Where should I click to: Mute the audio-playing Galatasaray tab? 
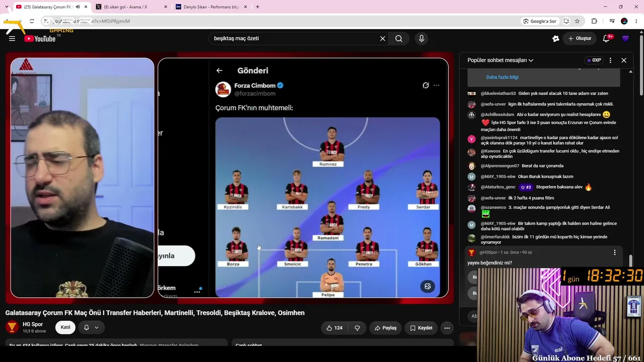tap(77, 7)
